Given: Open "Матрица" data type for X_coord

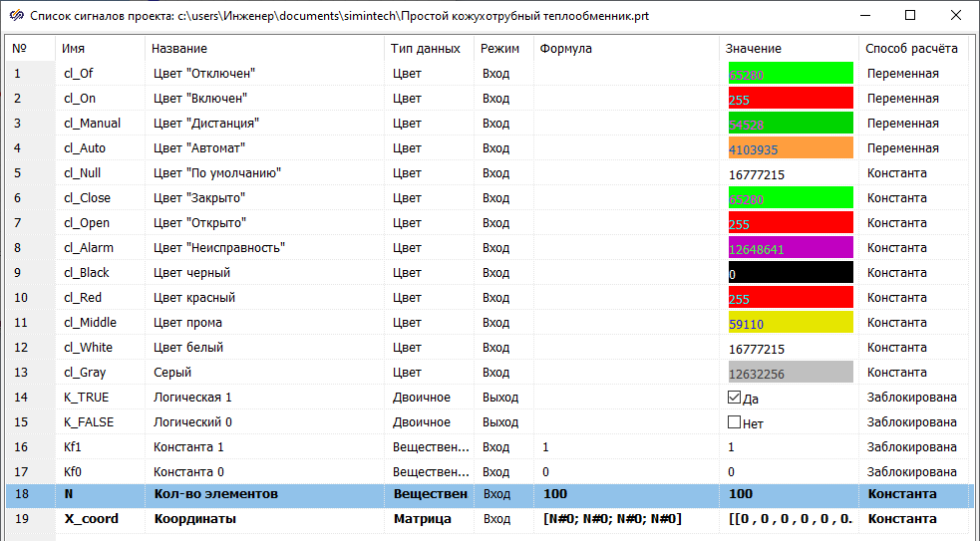Looking at the screenshot, I should 429,519.
